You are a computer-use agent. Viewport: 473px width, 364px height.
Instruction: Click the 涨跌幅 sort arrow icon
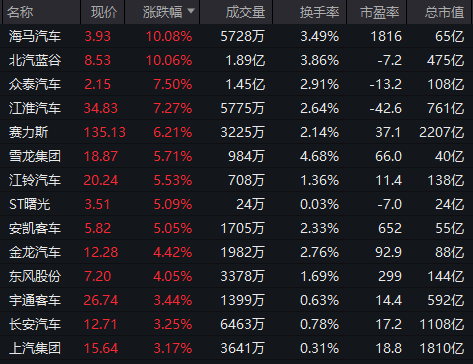tap(191, 11)
